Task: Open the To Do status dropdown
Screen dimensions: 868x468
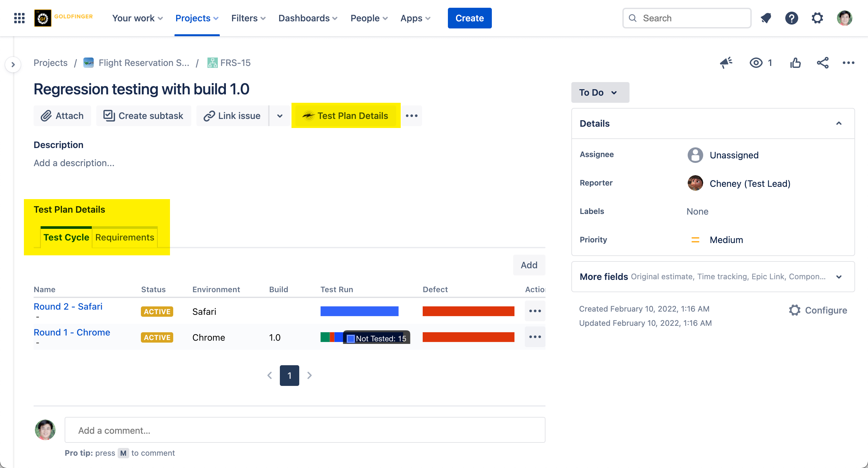Action: coord(600,92)
